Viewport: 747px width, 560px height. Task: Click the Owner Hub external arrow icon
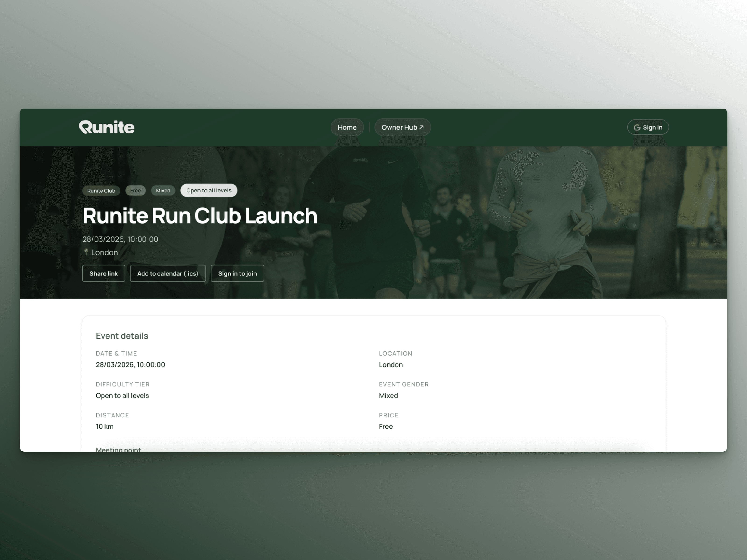coord(421,127)
